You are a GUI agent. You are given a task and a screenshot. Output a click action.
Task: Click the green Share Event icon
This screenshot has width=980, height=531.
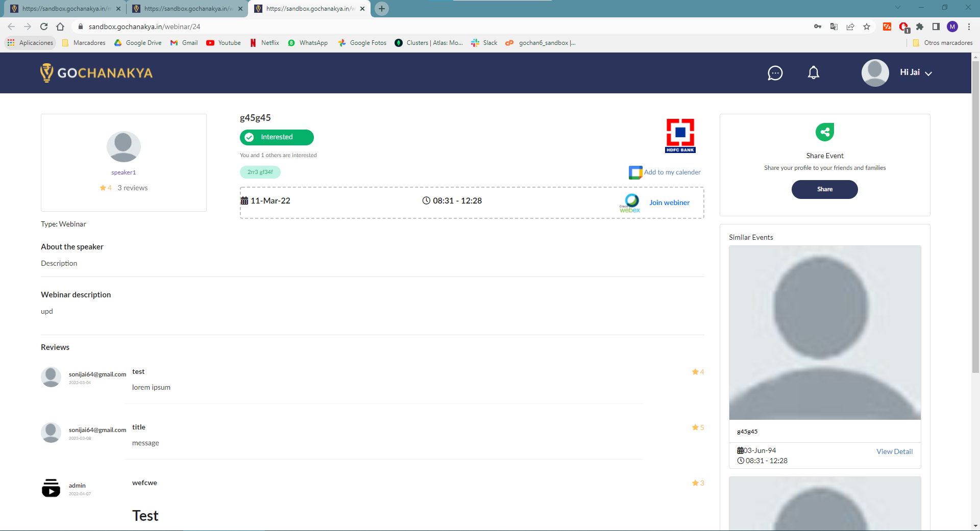point(825,132)
